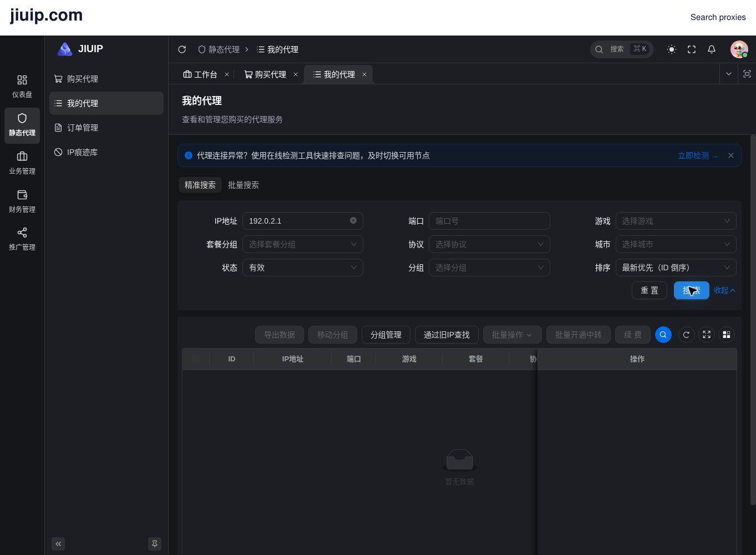Open IP痕迹库 in the side menu
Image resolution: width=756 pixels, height=555 pixels.
106,152
